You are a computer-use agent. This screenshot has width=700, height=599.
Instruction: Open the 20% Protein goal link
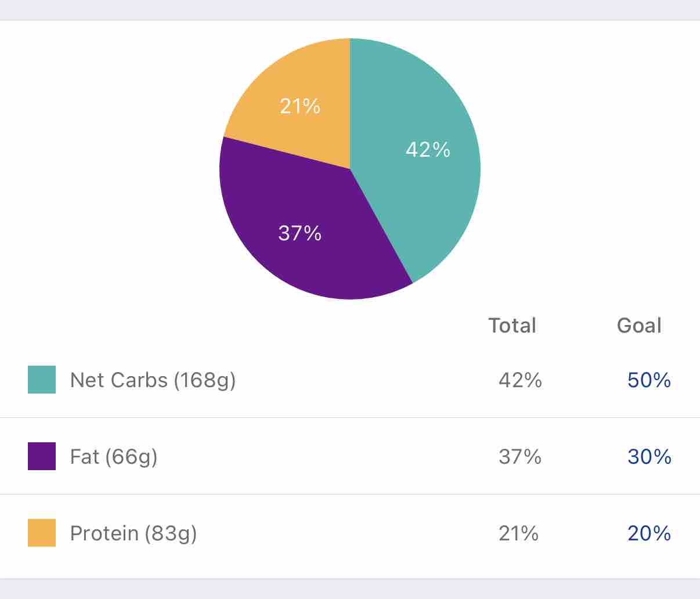coord(649,533)
